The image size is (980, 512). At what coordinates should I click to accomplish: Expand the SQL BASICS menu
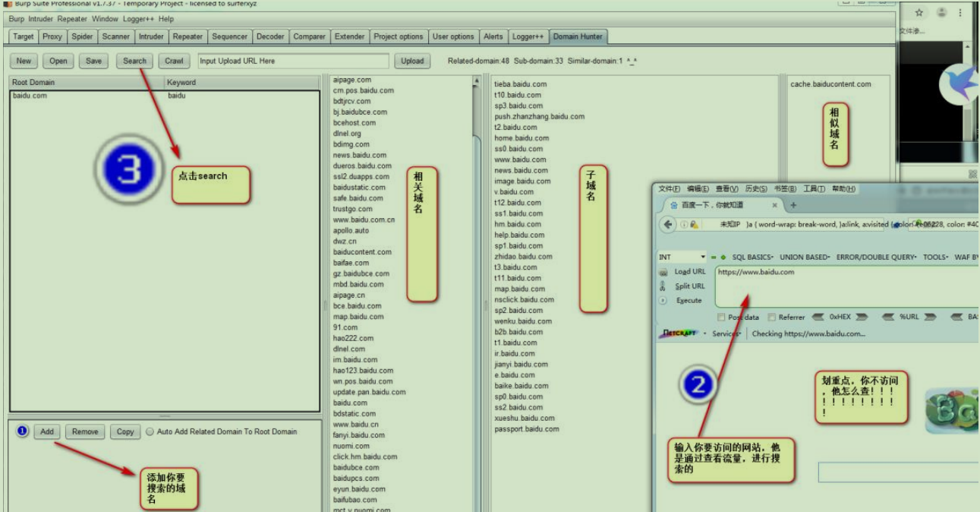[753, 257]
